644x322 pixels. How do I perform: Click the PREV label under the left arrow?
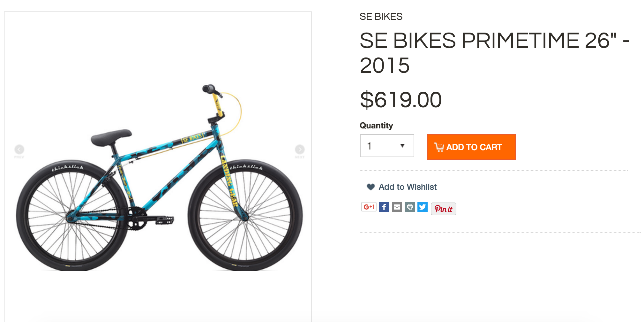coord(19,157)
